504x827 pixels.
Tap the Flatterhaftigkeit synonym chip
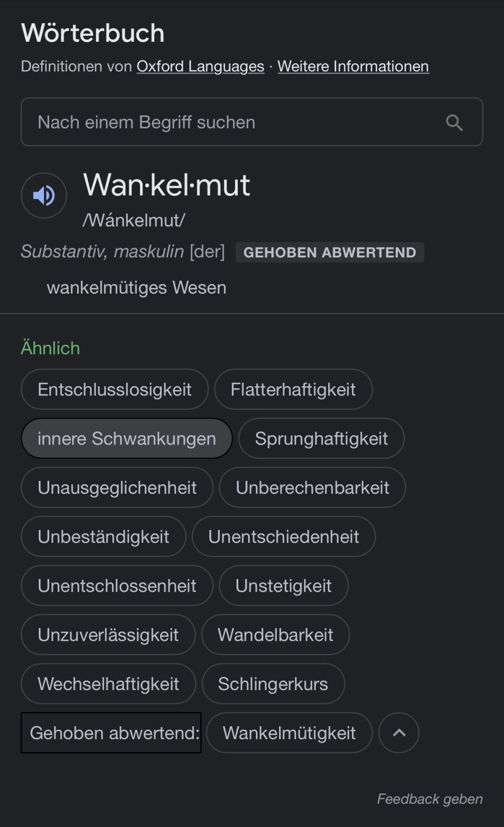[x=293, y=389]
